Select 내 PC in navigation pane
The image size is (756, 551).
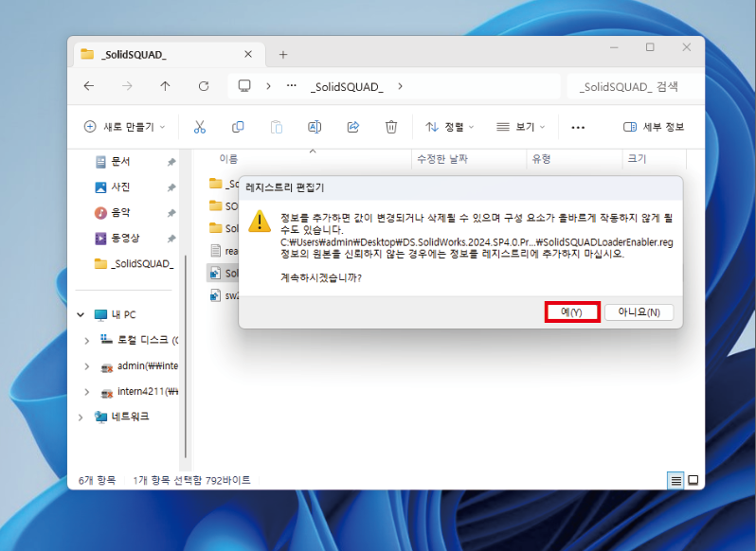pos(116,314)
